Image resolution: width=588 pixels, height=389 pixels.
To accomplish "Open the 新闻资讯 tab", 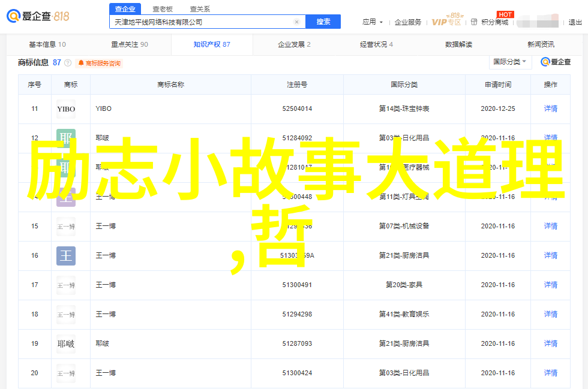I will (x=541, y=44).
